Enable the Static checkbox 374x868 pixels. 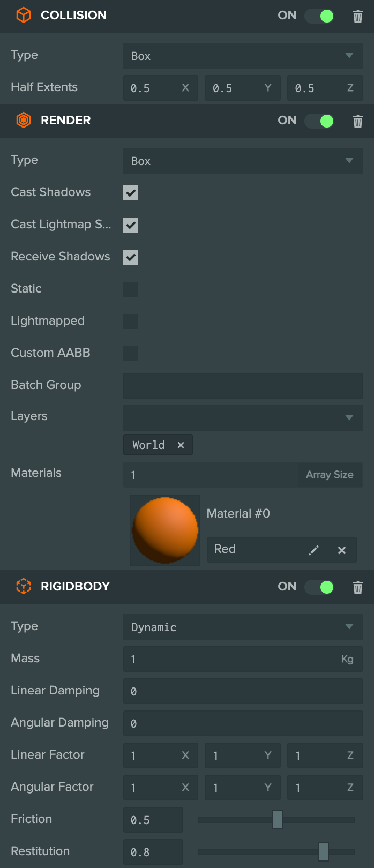(131, 289)
